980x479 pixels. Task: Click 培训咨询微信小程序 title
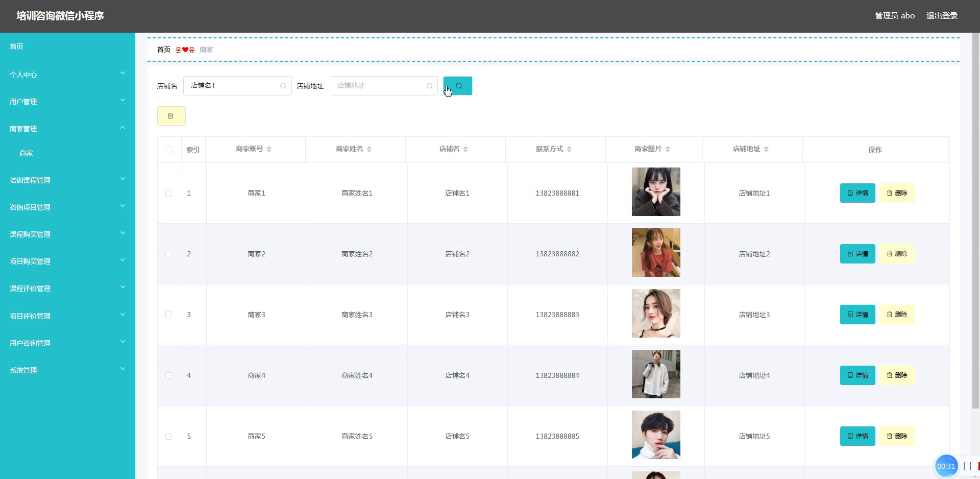coord(60,16)
